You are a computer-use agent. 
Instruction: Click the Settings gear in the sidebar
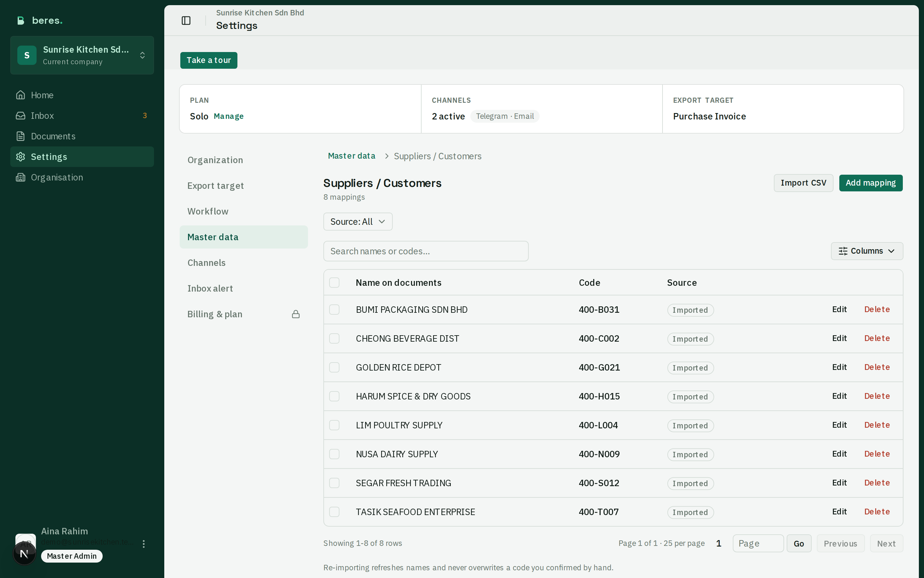coord(21,157)
